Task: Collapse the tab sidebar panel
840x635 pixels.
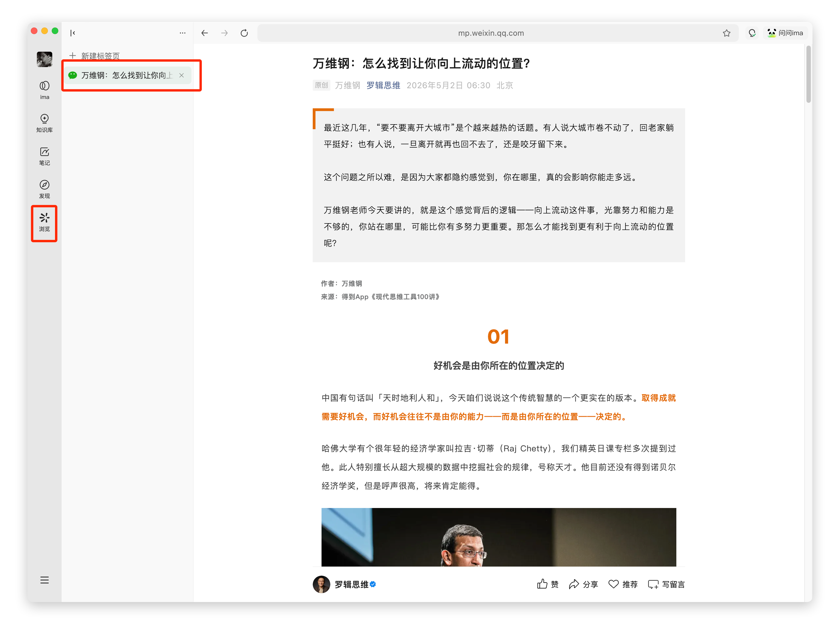Action: click(x=73, y=33)
